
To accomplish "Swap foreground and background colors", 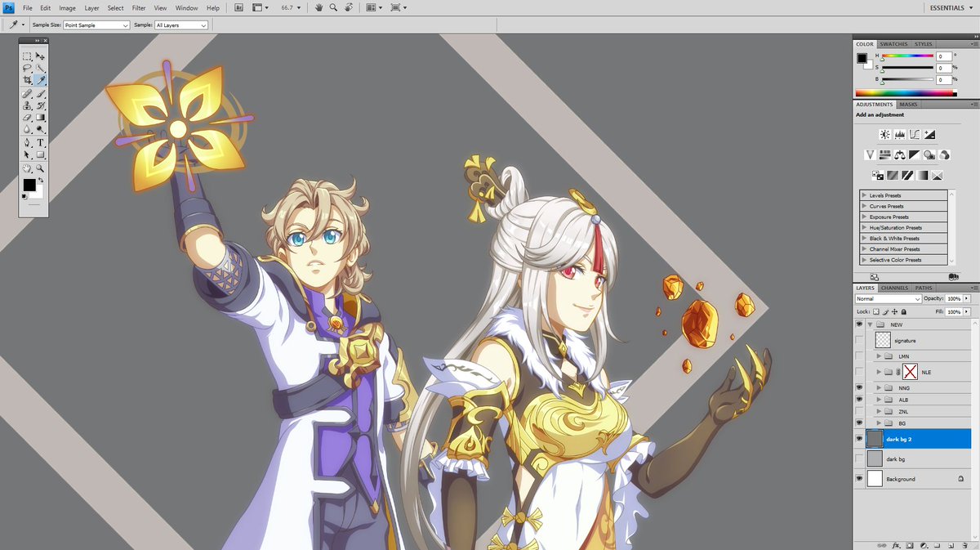I will tap(40, 180).
